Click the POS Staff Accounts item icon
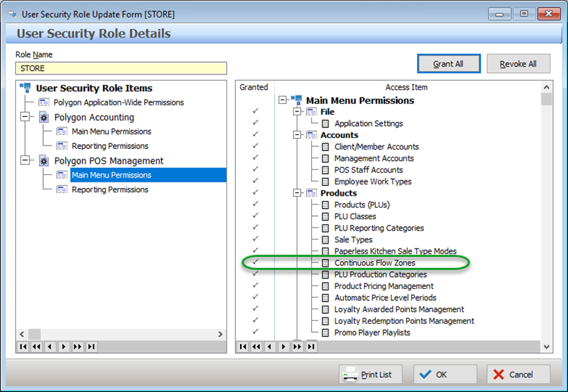The height and width of the screenshot is (392, 568). click(325, 170)
